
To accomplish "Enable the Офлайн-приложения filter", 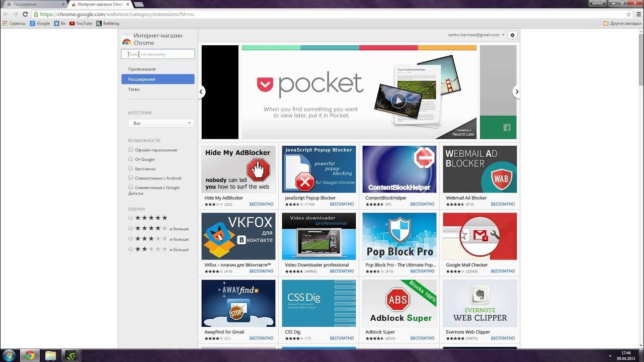I will pos(131,150).
